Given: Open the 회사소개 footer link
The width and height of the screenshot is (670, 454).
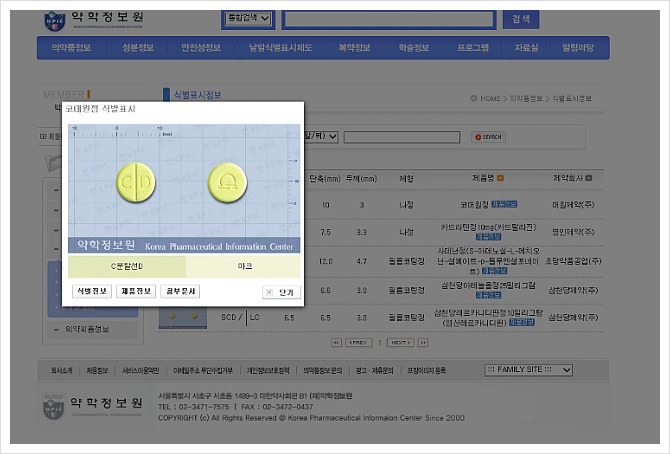Looking at the screenshot, I should point(62,371).
